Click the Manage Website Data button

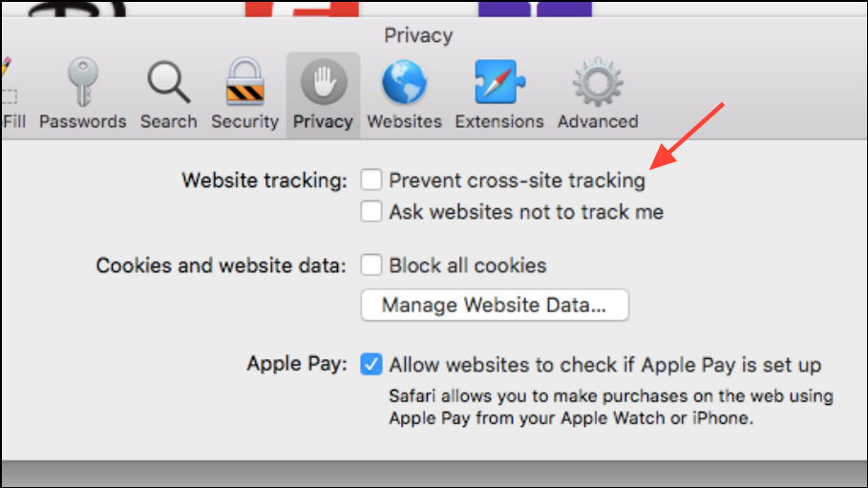pos(495,305)
